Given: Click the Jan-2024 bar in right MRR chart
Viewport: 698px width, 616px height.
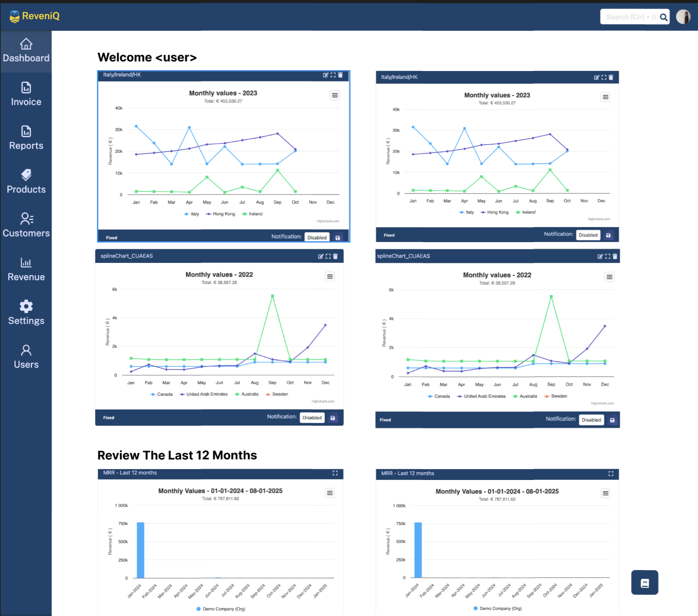Looking at the screenshot, I should click(x=418, y=550).
